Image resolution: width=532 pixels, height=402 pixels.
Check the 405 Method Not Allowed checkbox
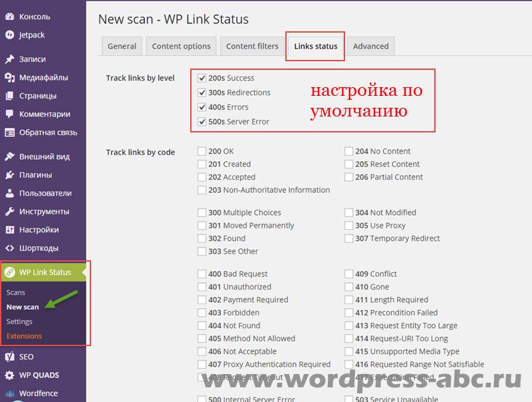pyautogui.click(x=202, y=339)
